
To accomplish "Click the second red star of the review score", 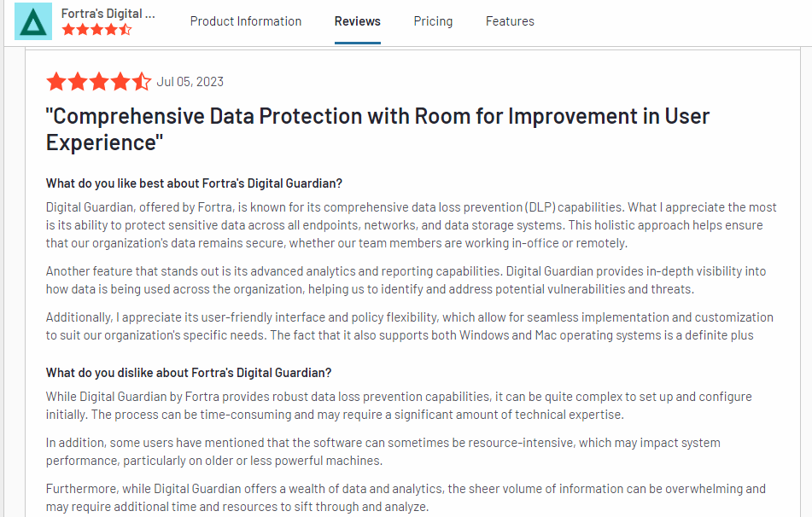I will 79,81.
